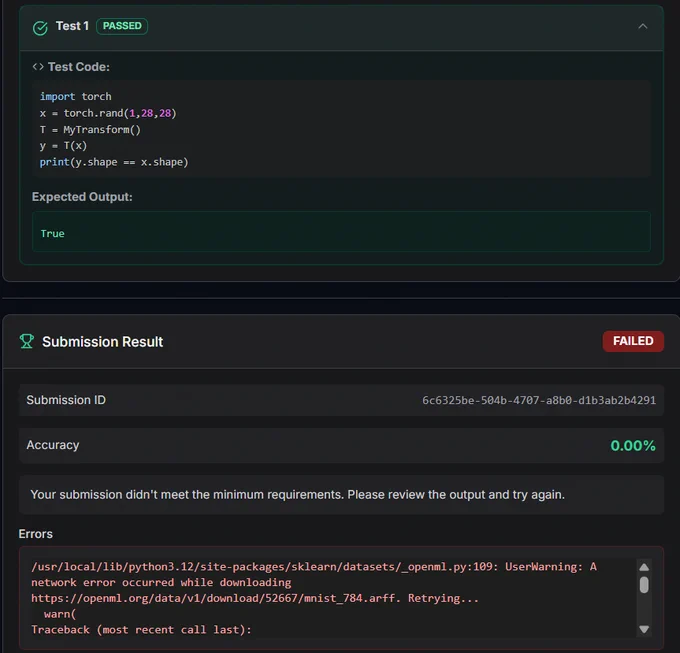The width and height of the screenshot is (680, 653).
Task: Click the 'print(y.shape == x.shape)' line
Action: tap(114, 162)
